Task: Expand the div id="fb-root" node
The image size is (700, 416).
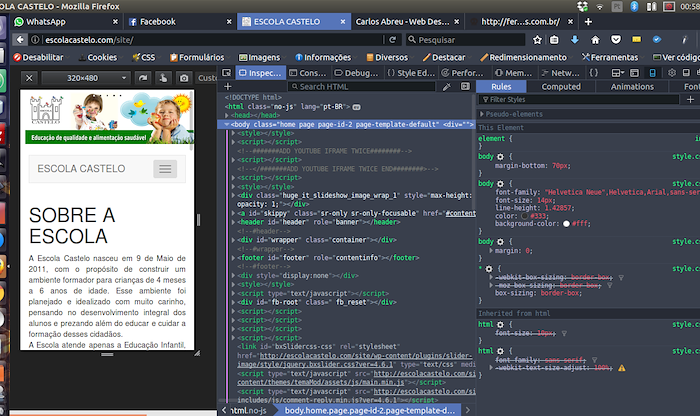Action: coord(233,302)
